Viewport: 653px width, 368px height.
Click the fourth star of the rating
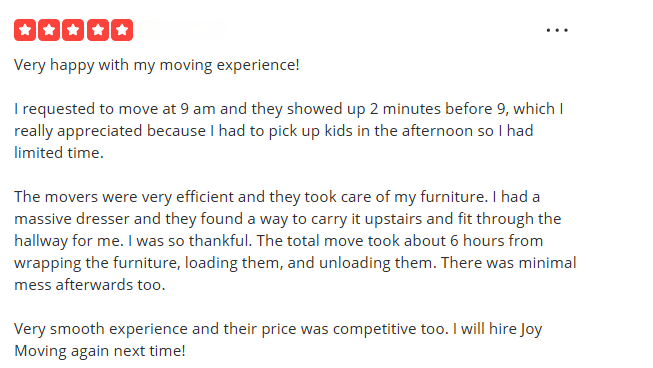(x=98, y=30)
